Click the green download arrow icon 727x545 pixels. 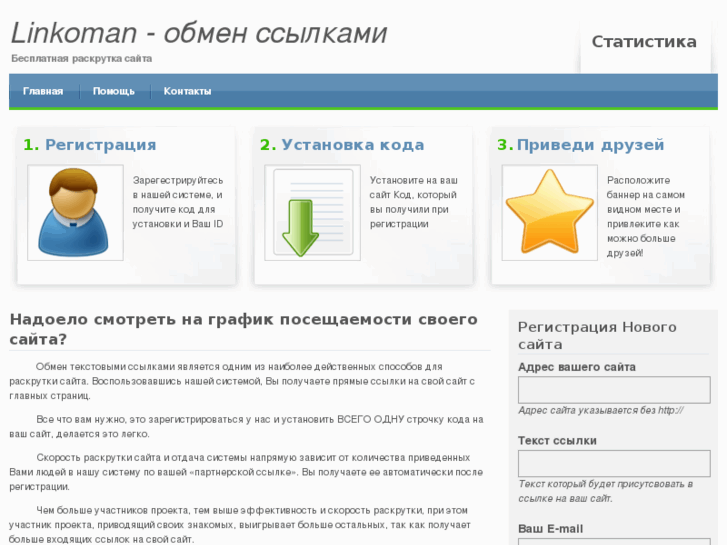(312, 212)
